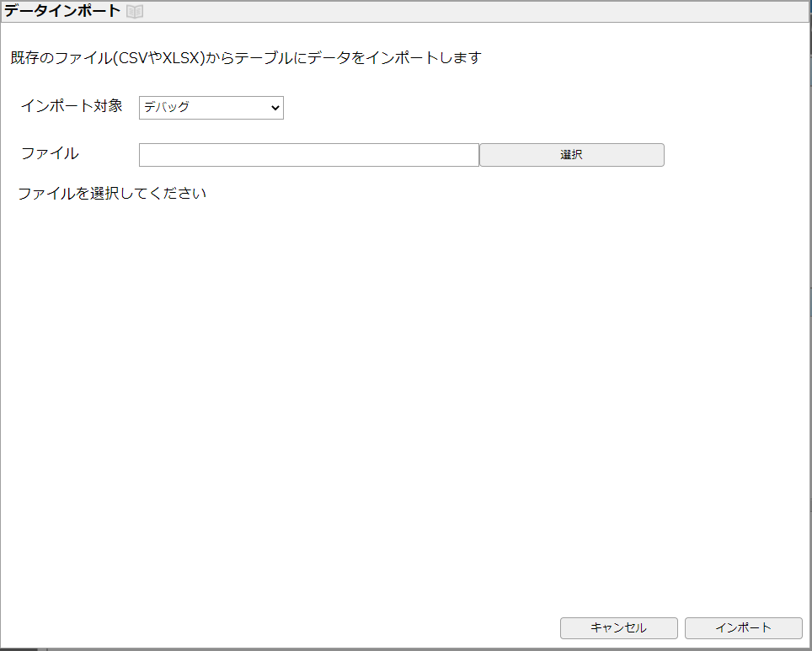Screen dimensions: 812x651
Task: Click the インポート button at bottom right
Action: tap(743, 628)
